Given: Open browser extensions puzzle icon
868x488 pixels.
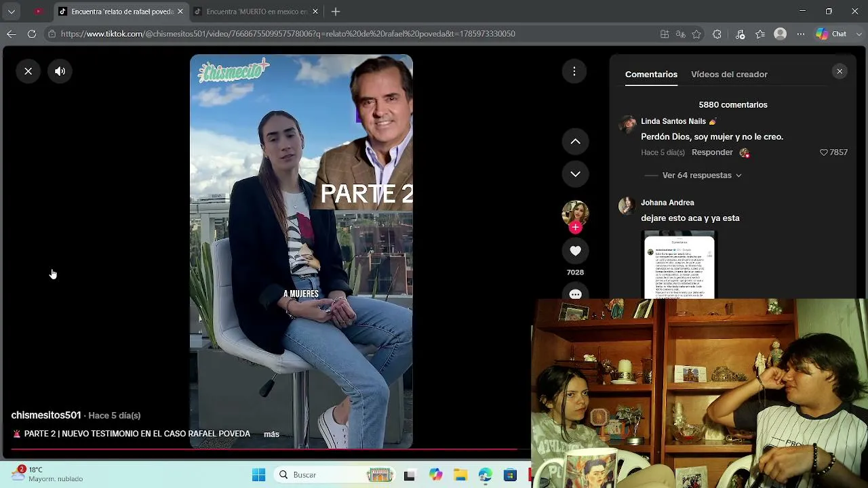Looking at the screenshot, I should tap(717, 34).
